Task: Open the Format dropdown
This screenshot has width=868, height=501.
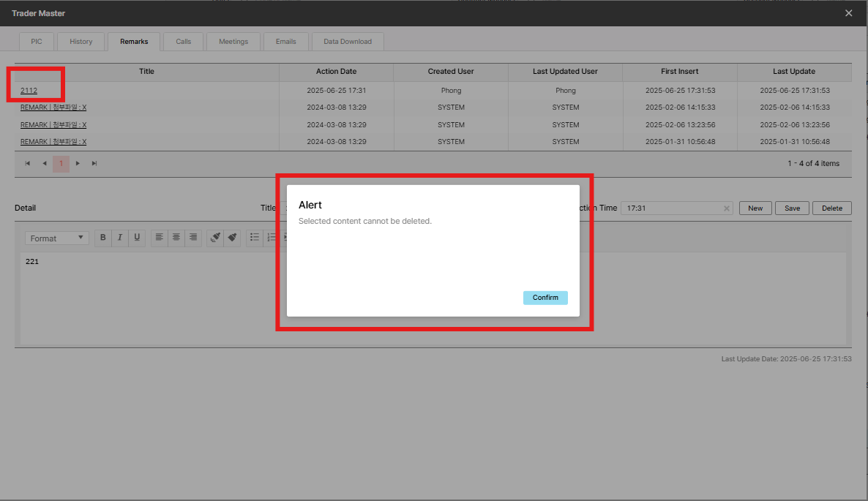Action: pyautogui.click(x=57, y=238)
